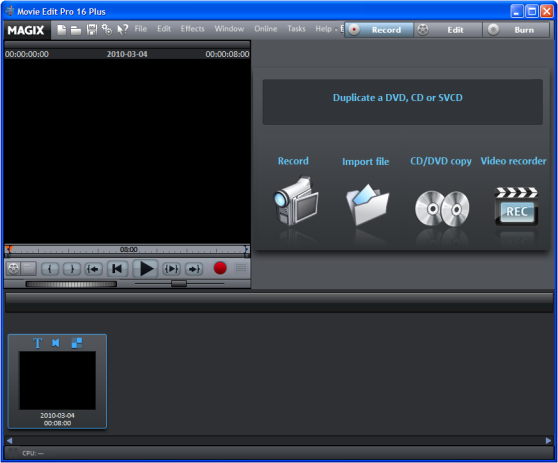
Task: Open the Effects menu
Action: pyautogui.click(x=193, y=29)
